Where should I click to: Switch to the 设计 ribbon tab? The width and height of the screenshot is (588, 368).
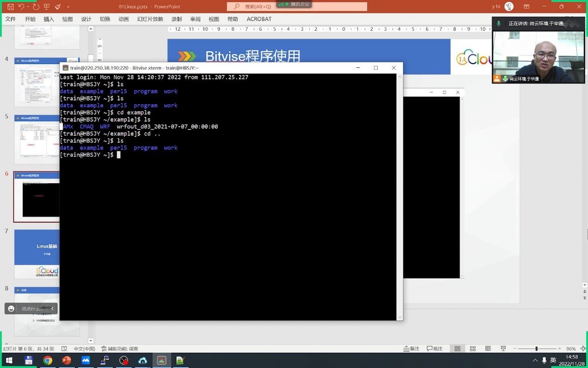(x=86, y=19)
